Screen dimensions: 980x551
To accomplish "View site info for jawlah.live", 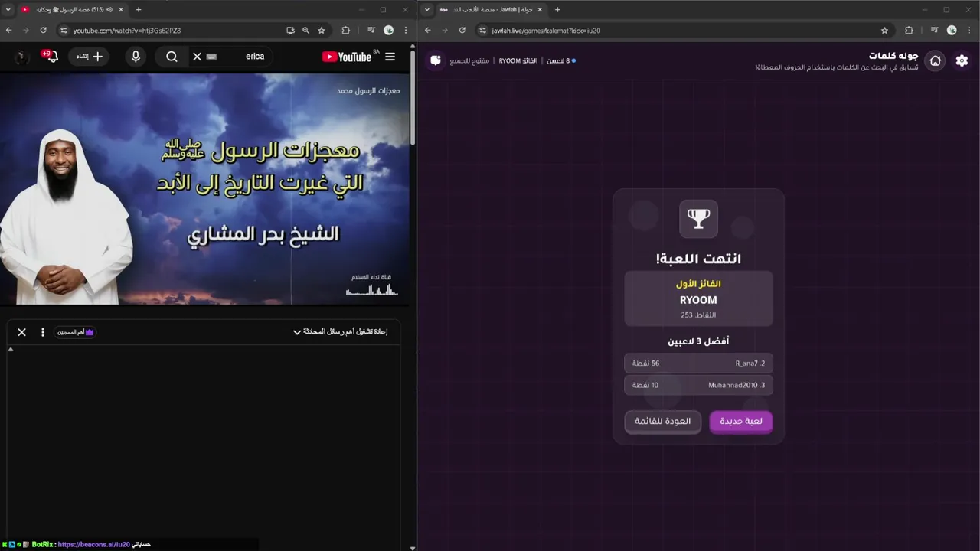I will point(482,31).
